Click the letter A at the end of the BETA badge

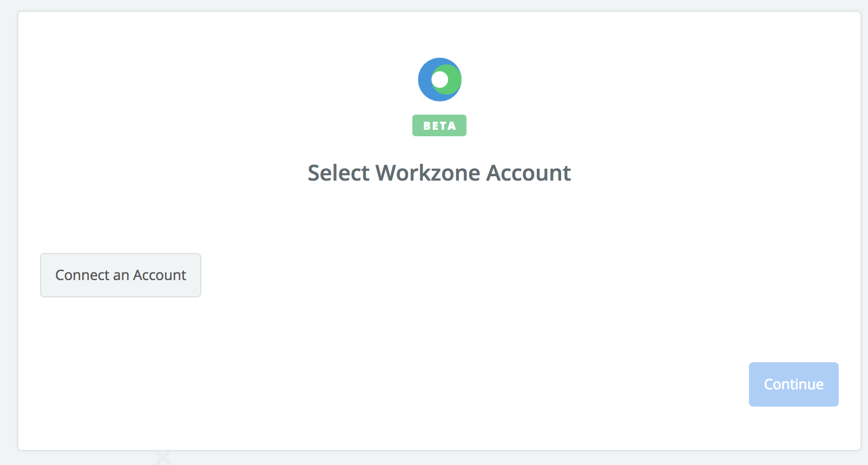[452, 126]
